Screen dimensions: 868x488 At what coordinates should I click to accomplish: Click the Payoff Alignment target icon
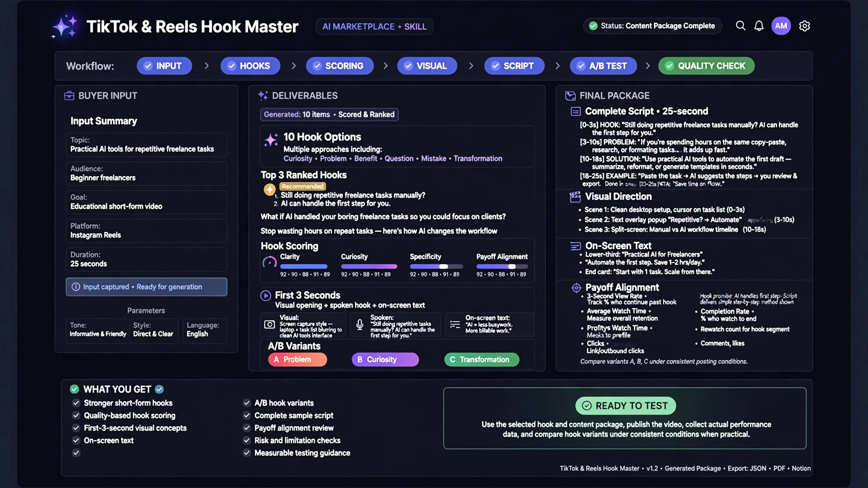pyautogui.click(x=576, y=288)
